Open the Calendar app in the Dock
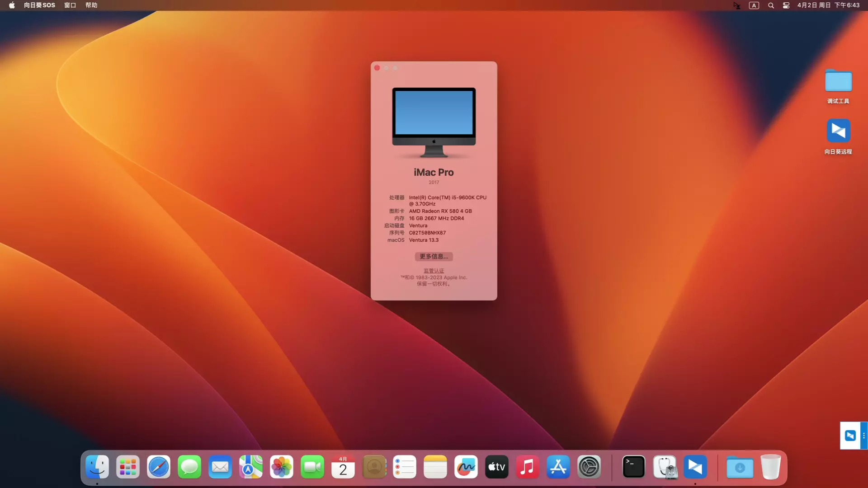Viewport: 868px width, 488px height. 343,467
